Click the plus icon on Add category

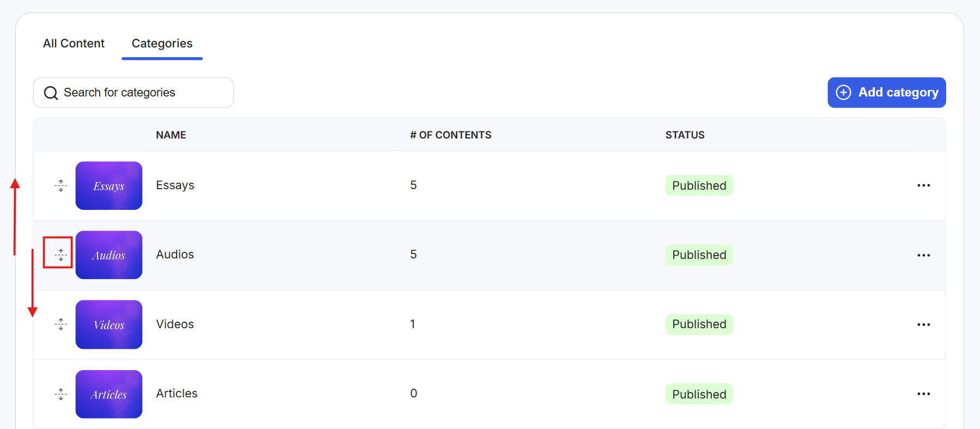point(843,92)
